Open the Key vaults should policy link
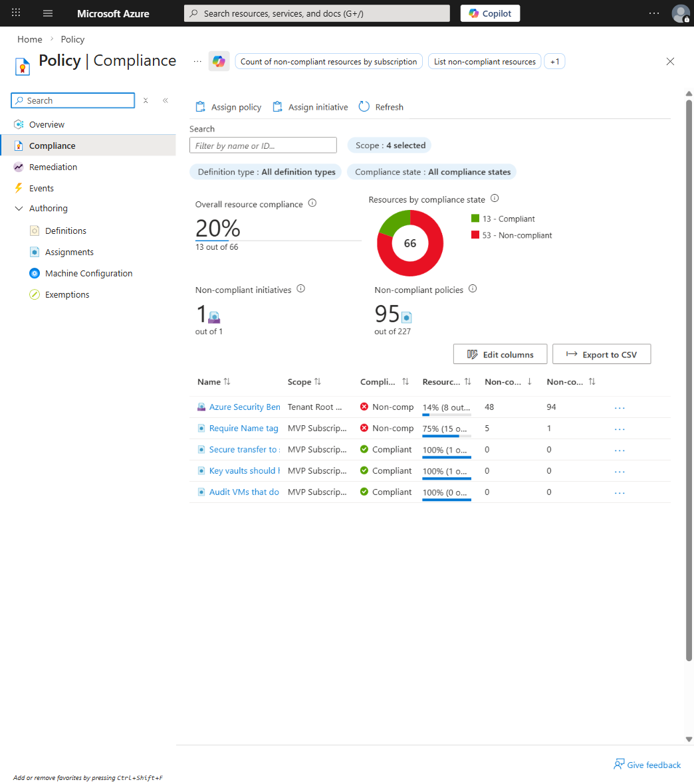Screen dimensions: 694x784 (245, 471)
